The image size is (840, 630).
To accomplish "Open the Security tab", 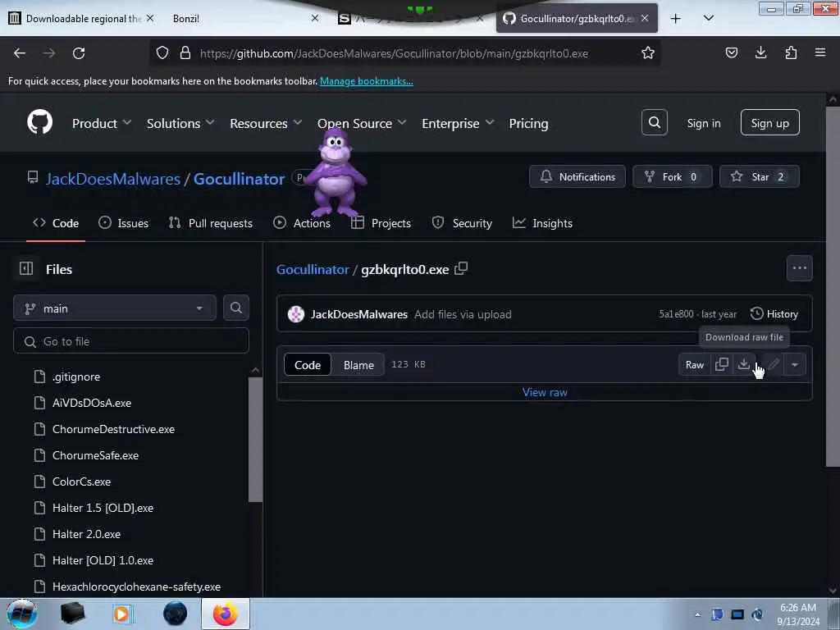I will pyautogui.click(x=462, y=223).
